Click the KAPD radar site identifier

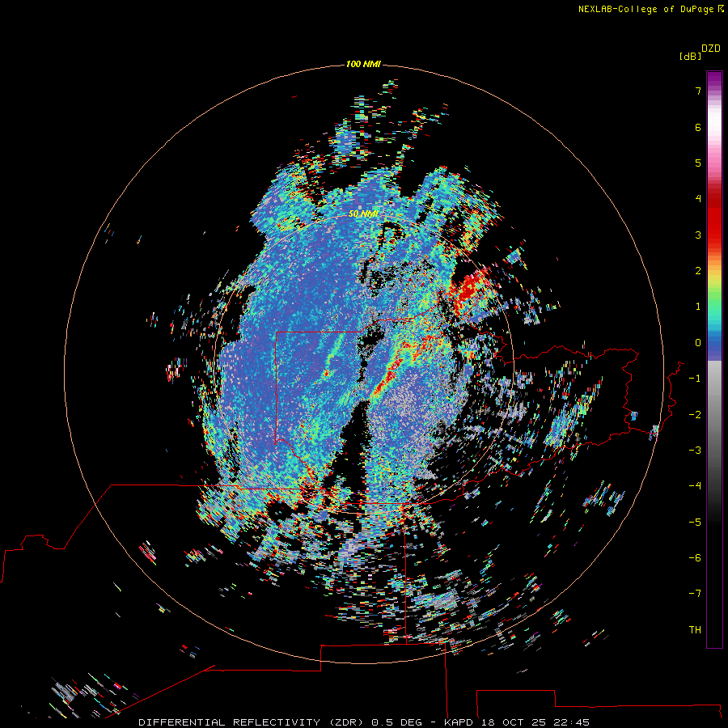tap(459, 722)
